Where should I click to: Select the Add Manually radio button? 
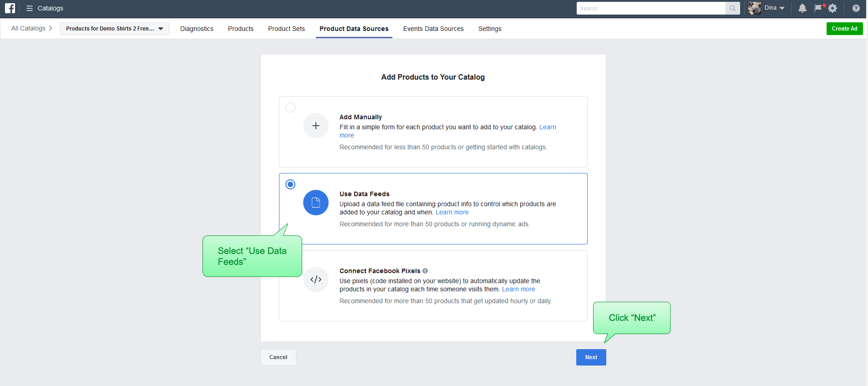coord(290,107)
